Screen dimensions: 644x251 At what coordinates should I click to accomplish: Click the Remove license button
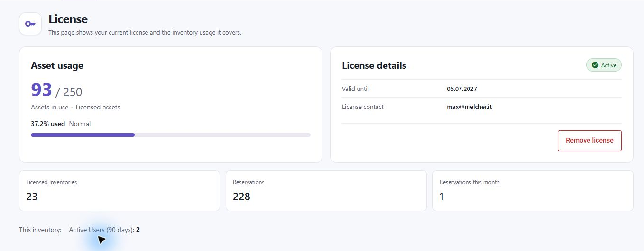pyautogui.click(x=589, y=141)
